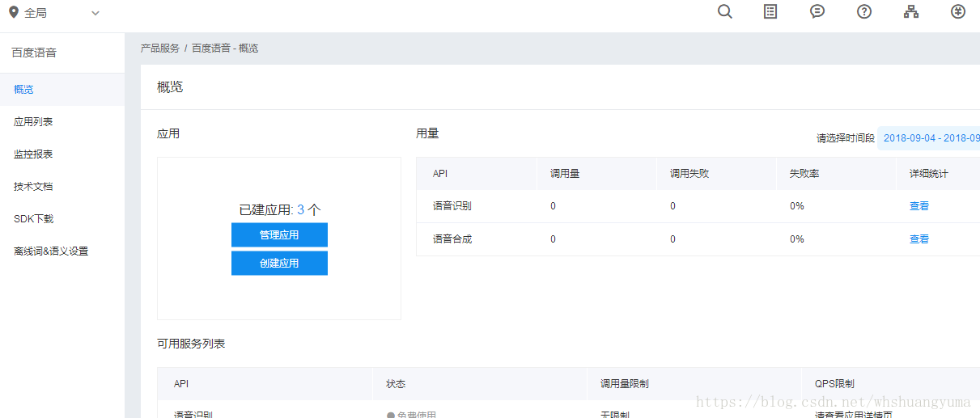Open the document list icon in top bar
Screen dimensions: 980x418
[770, 12]
